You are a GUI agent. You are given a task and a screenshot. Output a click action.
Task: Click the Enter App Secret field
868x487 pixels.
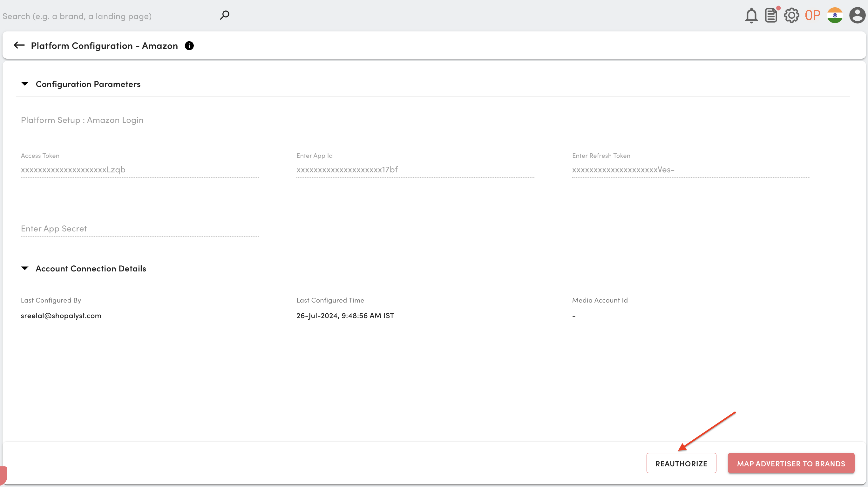pyautogui.click(x=139, y=229)
